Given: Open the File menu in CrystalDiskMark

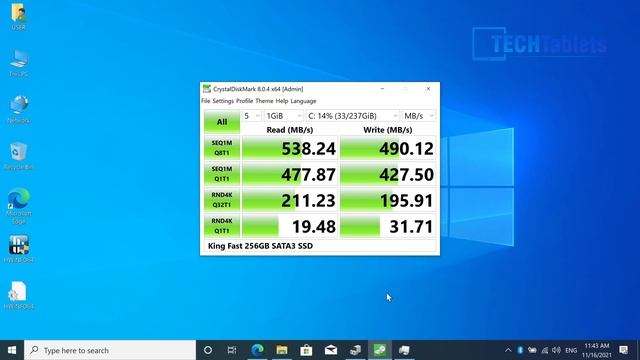Looking at the screenshot, I should tap(205, 101).
